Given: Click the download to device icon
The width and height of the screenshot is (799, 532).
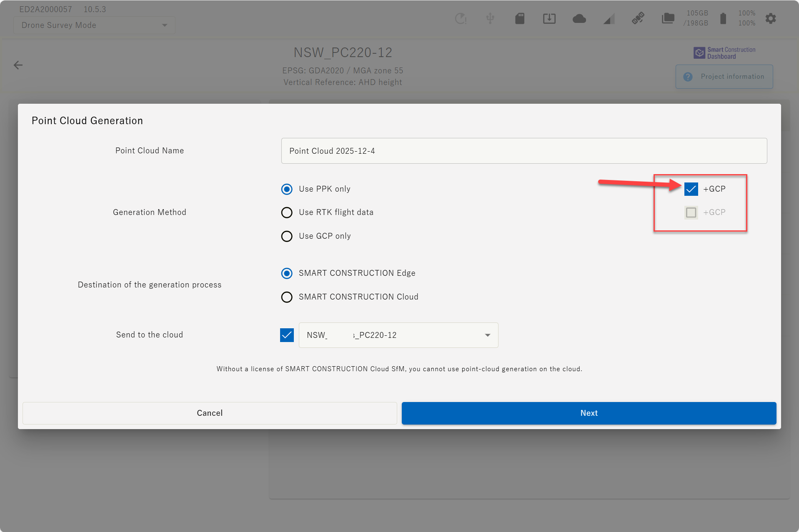Looking at the screenshot, I should click(549, 18).
